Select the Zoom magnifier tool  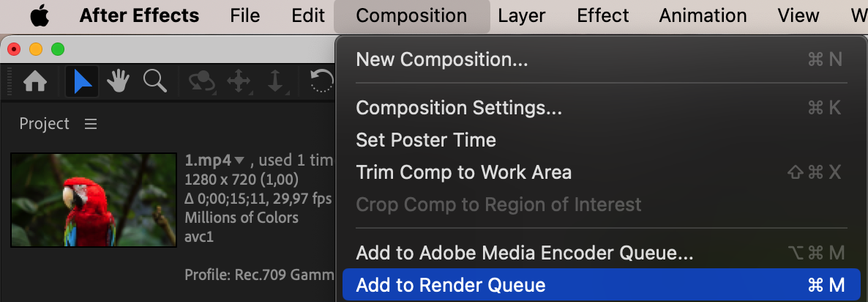(154, 81)
